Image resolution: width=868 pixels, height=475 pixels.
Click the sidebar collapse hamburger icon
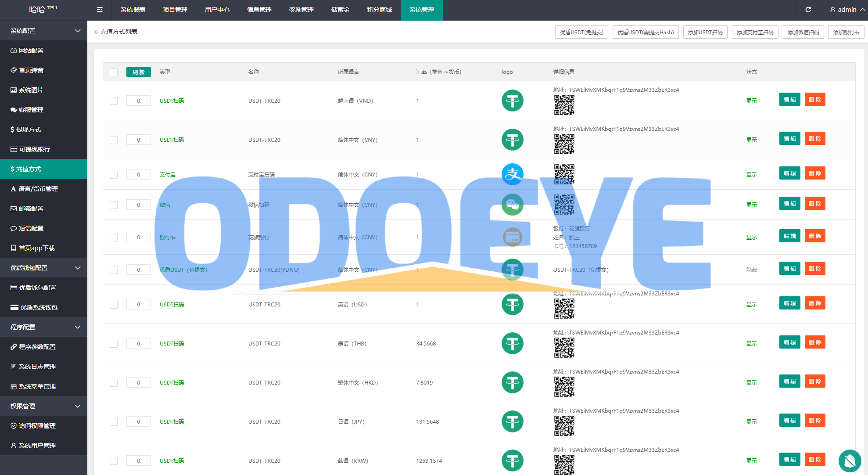(x=100, y=10)
